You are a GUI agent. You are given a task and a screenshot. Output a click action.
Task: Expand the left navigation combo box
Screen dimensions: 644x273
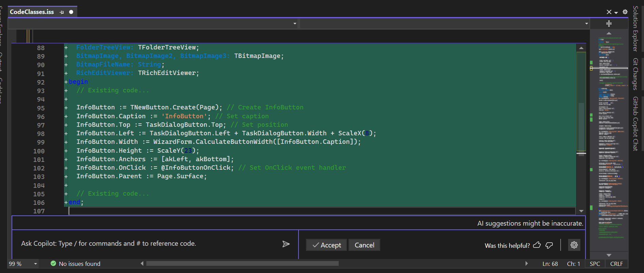(x=295, y=24)
